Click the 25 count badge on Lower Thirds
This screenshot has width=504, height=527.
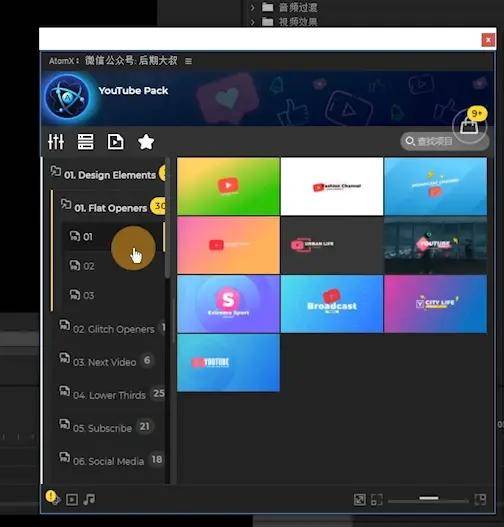click(159, 393)
